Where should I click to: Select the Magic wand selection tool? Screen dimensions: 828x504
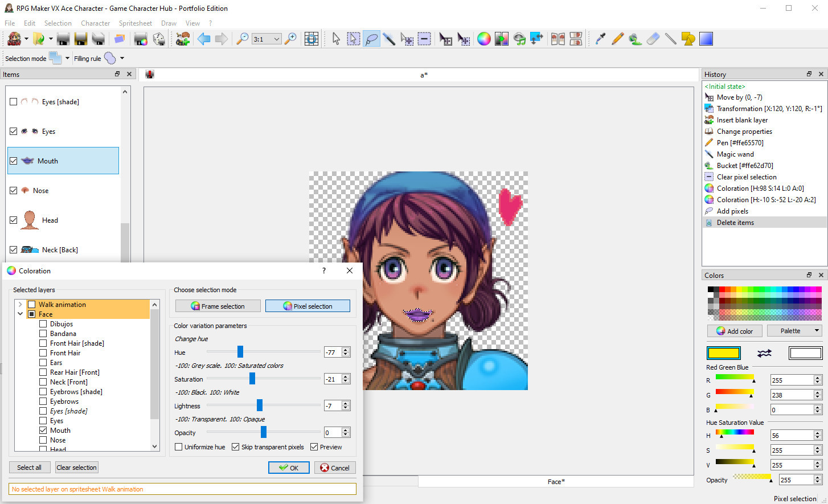(390, 38)
